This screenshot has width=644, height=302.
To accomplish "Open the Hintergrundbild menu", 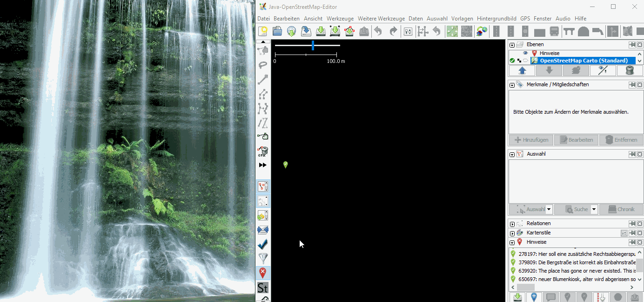I will [496, 19].
